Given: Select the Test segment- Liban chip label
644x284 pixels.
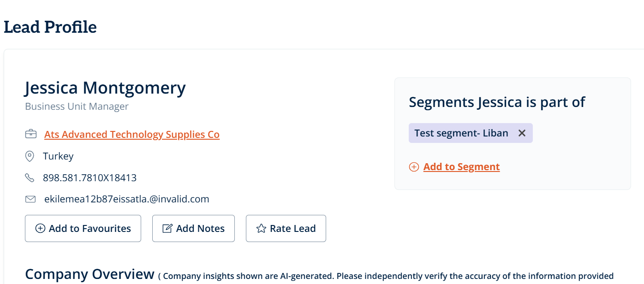Looking at the screenshot, I should coord(461,133).
